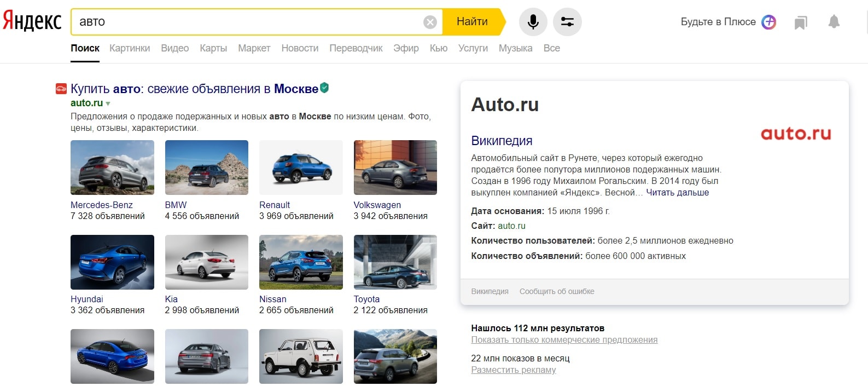Open the Музыка tab
This screenshot has height=386, width=868.
pos(515,48)
